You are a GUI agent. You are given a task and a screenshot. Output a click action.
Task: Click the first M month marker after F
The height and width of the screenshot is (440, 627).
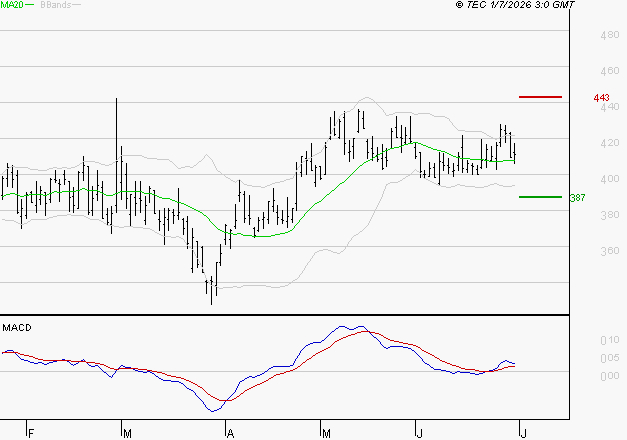pyautogui.click(x=127, y=433)
